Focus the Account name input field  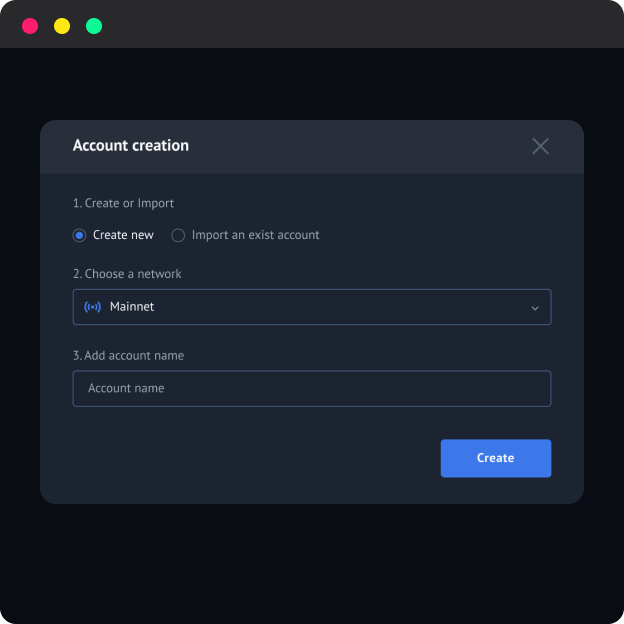coord(312,388)
